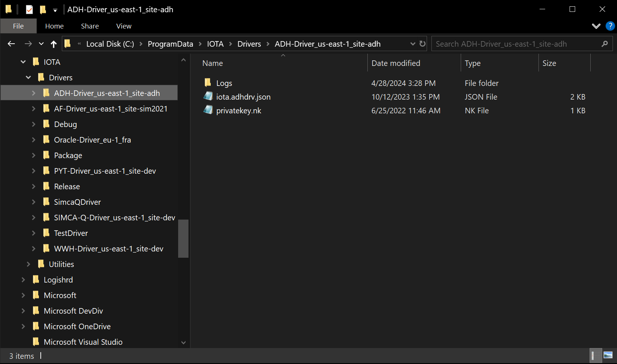Open the Customize Quick Access Toolbar dropdown

pyautogui.click(x=55, y=10)
